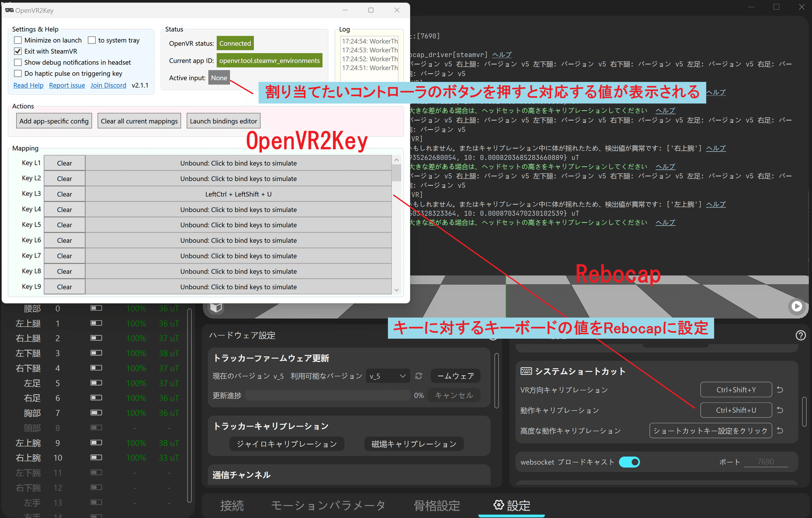Click the cube icon in the Rebocap viewport
The width and height of the screenshot is (812, 518).
pyautogui.click(x=216, y=308)
